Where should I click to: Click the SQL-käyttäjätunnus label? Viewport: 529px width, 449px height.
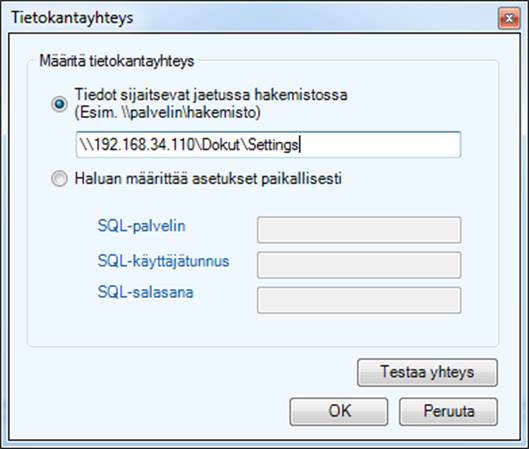tap(163, 261)
